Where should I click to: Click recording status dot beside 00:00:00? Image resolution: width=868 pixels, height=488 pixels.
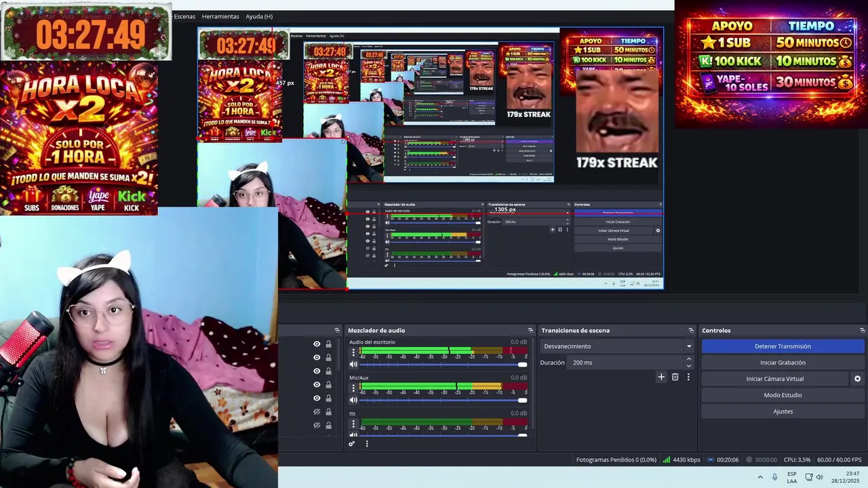point(749,460)
